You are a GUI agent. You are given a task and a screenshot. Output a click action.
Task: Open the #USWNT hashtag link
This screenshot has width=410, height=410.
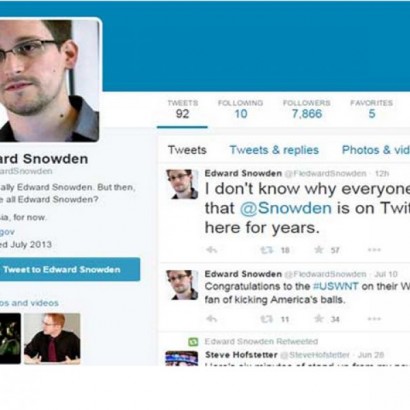(336, 286)
